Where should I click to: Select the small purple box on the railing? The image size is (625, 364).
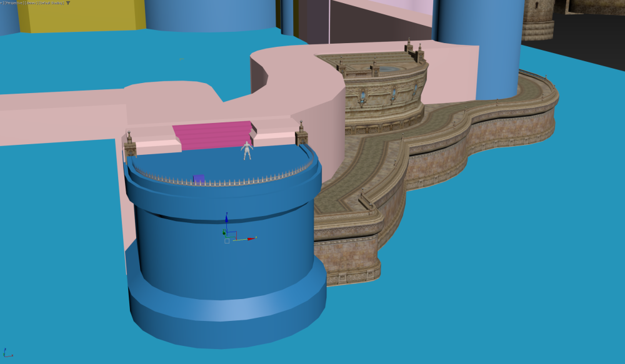[199, 179]
